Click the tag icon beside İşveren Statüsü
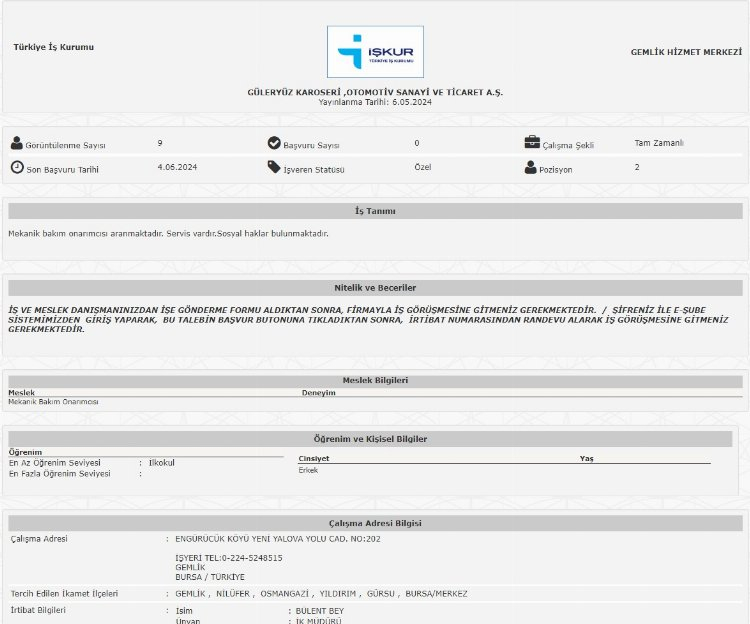 point(274,168)
